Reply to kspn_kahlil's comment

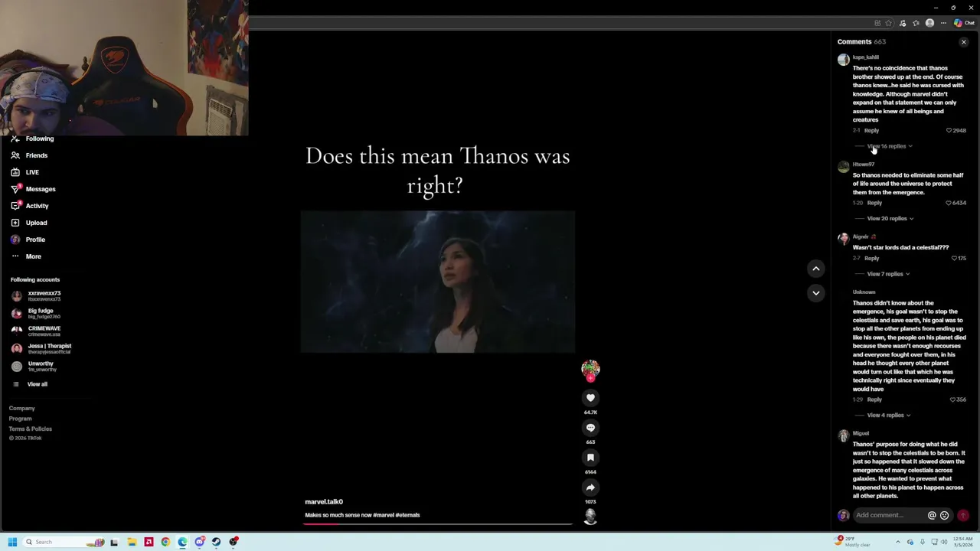(871, 131)
